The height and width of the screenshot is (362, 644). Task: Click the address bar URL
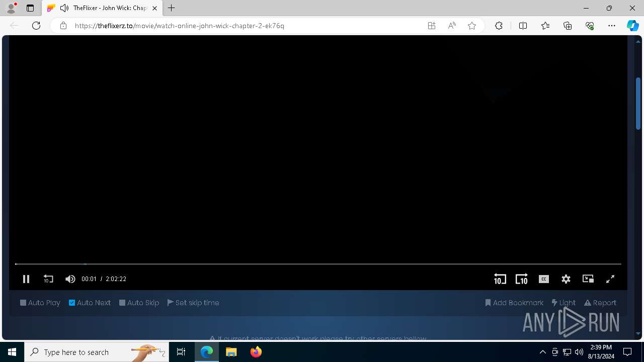pos(180,26)
